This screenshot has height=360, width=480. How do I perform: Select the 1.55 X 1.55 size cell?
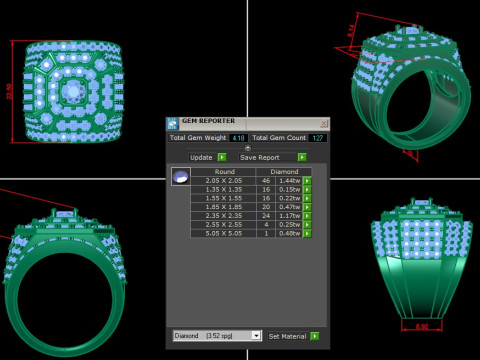(223, 198)
